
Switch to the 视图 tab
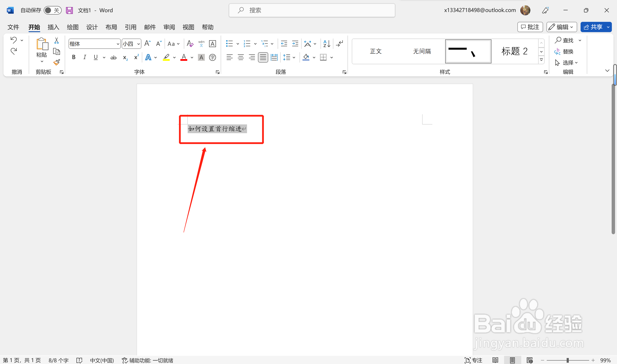pos(188,27)
